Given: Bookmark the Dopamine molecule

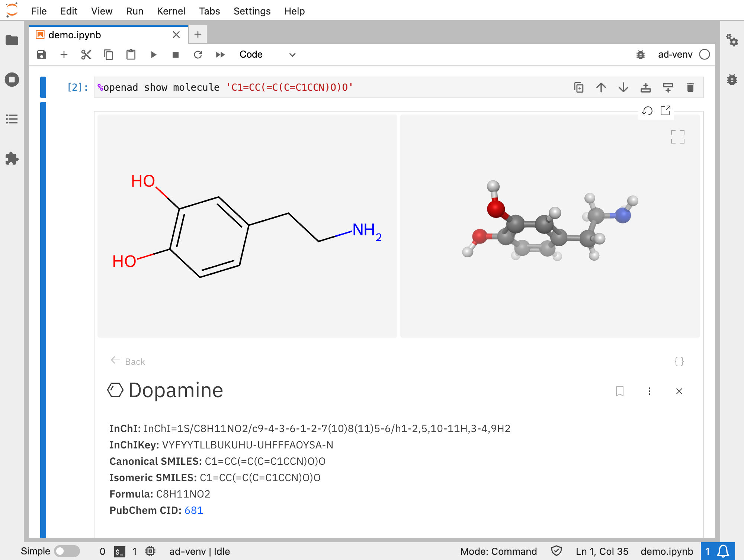Looking at the screenshot, I should click(620, 391).
